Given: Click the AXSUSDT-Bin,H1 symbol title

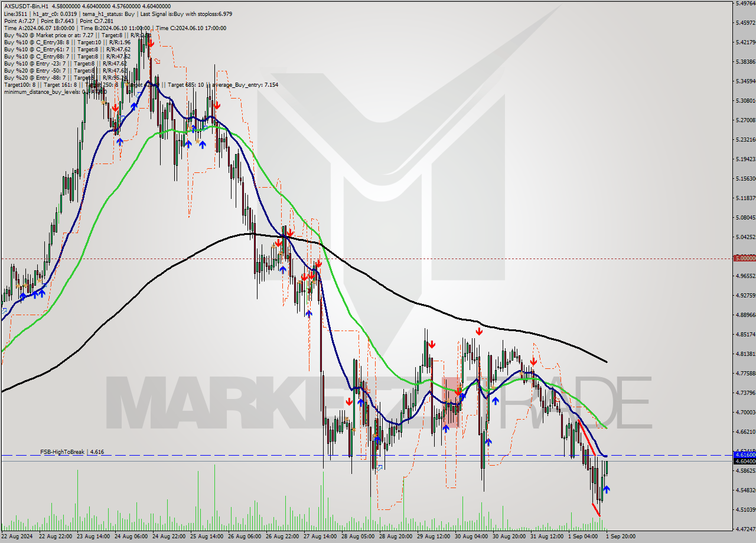Looking at the screenshot, I should [x=27, y=6].
